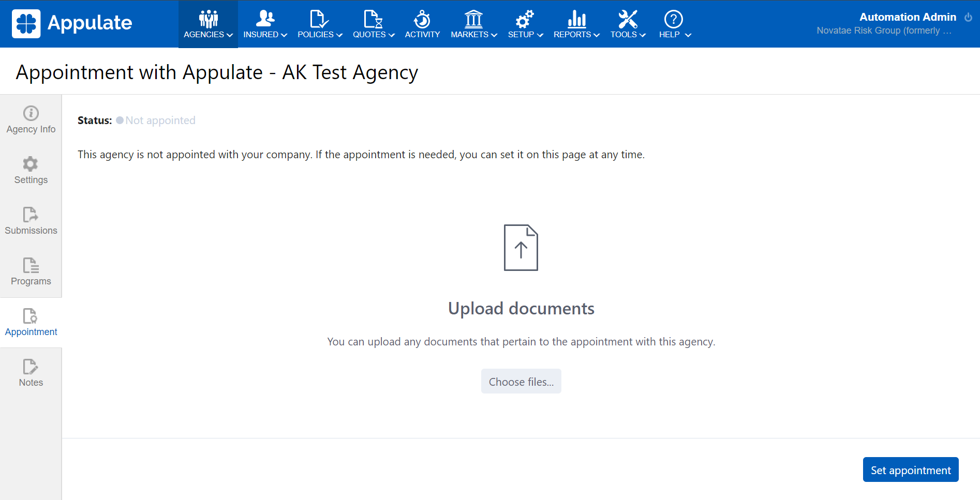
Task: Open the Notes sidebar tab
Action: [31, 373]
